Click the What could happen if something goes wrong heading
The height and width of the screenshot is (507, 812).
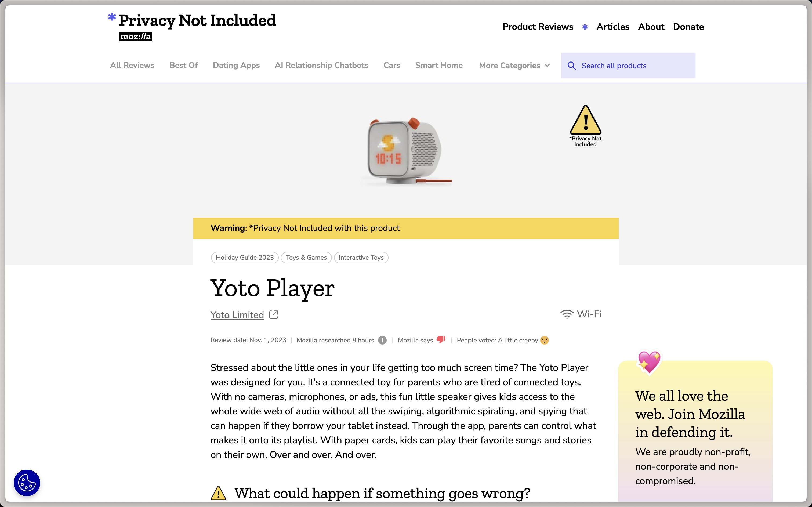[x=382, y=493]
